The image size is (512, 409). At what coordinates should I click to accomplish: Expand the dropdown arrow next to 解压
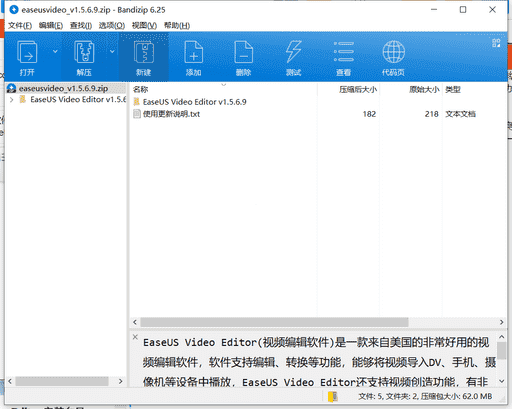[x=112, y=51]
